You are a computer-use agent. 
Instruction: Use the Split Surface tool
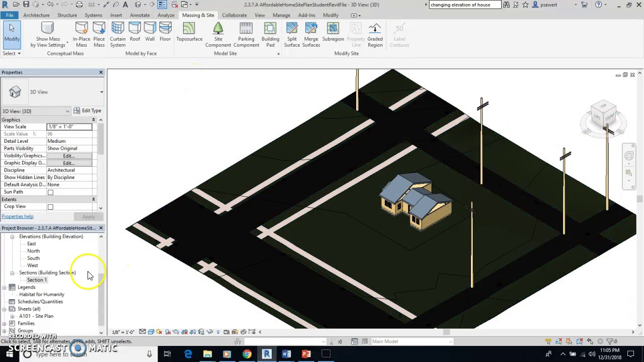292,35
